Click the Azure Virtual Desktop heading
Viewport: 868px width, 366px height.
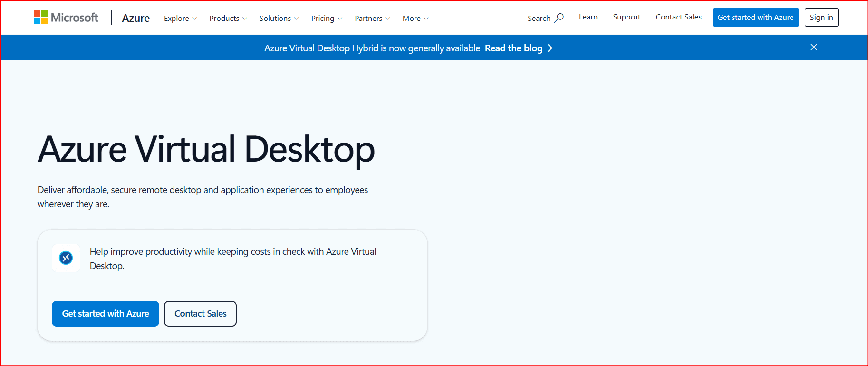[x=206, y=150]
